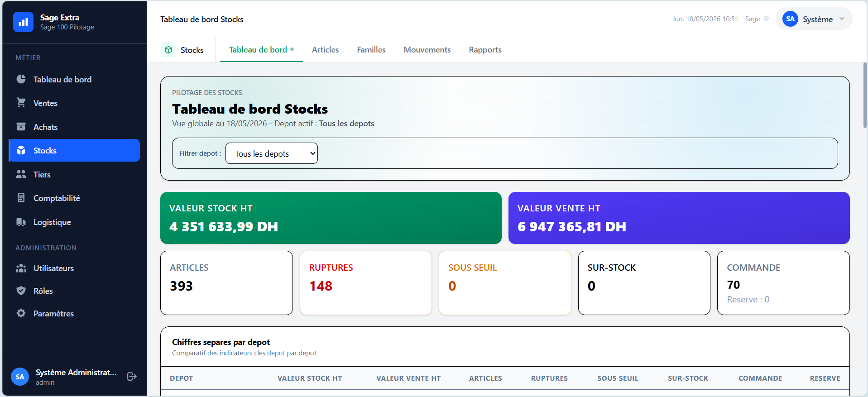Image resolution: width=868 pixels, height=397 pixels.
Task: Go to Achats in the sidebar
Action: point(74,127)
